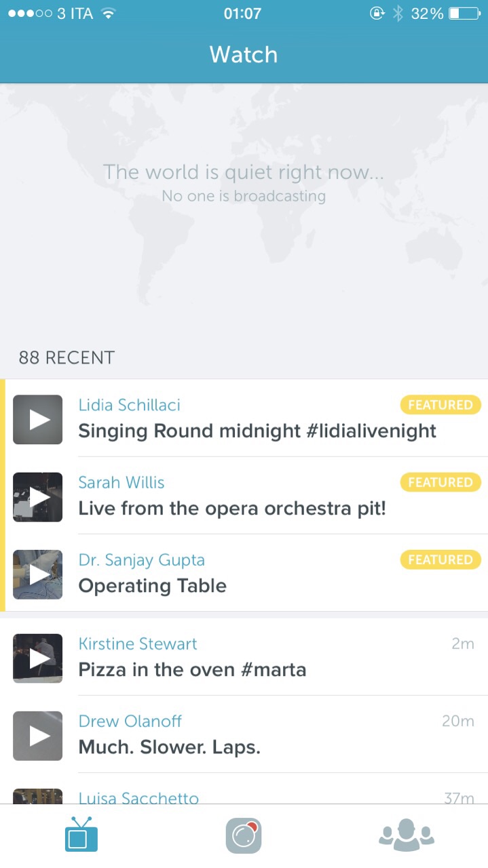Open "Pizza in the oven #marta" broadcast

click(192, 670)
